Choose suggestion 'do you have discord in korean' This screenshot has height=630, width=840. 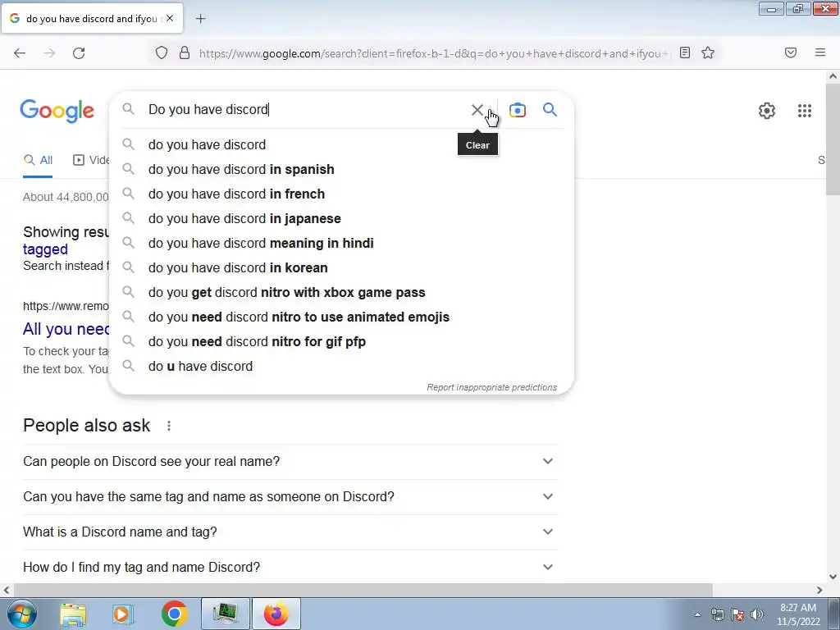(341, 268)
